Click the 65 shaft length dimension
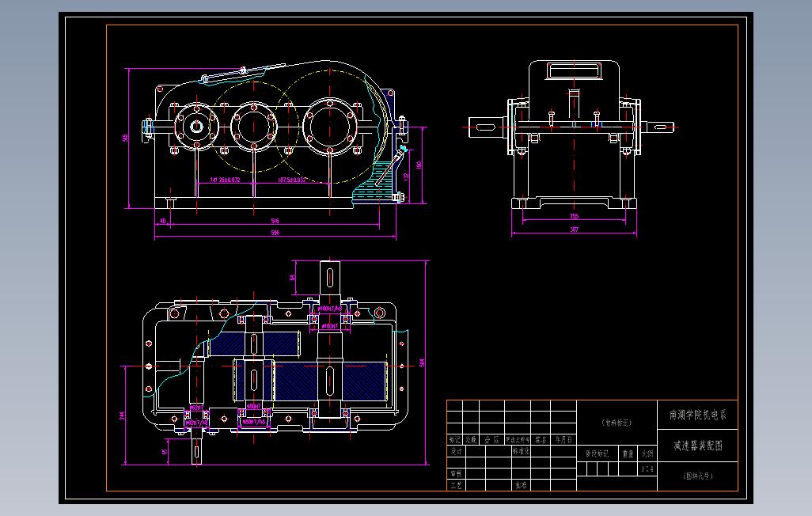 pos(165,451)
